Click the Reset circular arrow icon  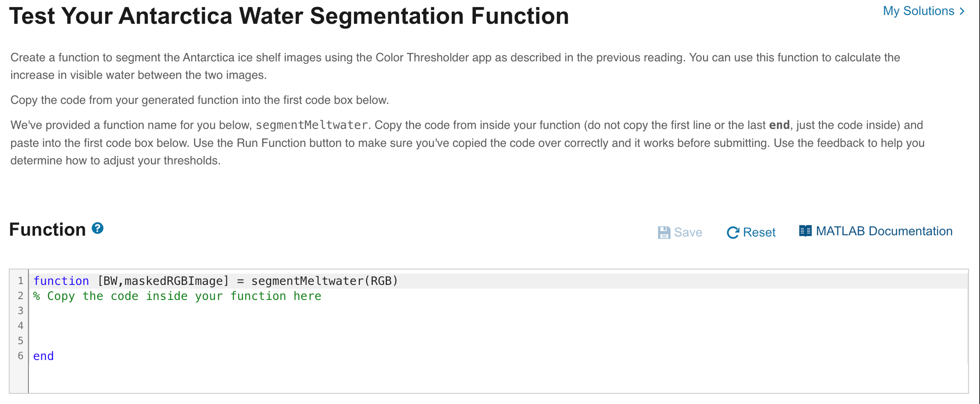[x=732, y=232]
